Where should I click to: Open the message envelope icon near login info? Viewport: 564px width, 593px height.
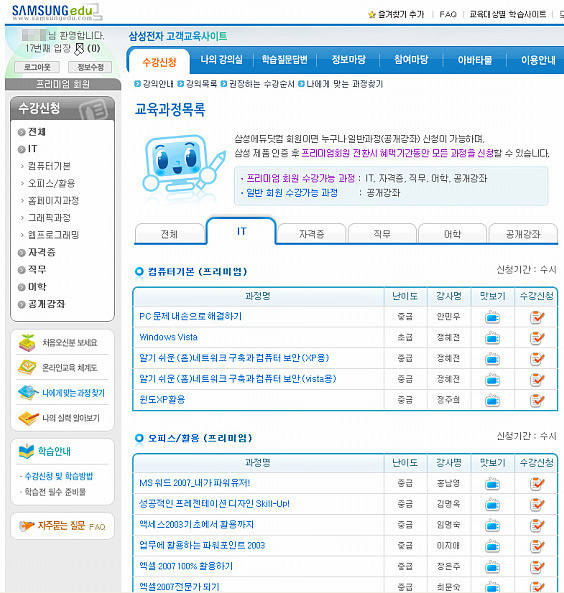coord(79,49)
